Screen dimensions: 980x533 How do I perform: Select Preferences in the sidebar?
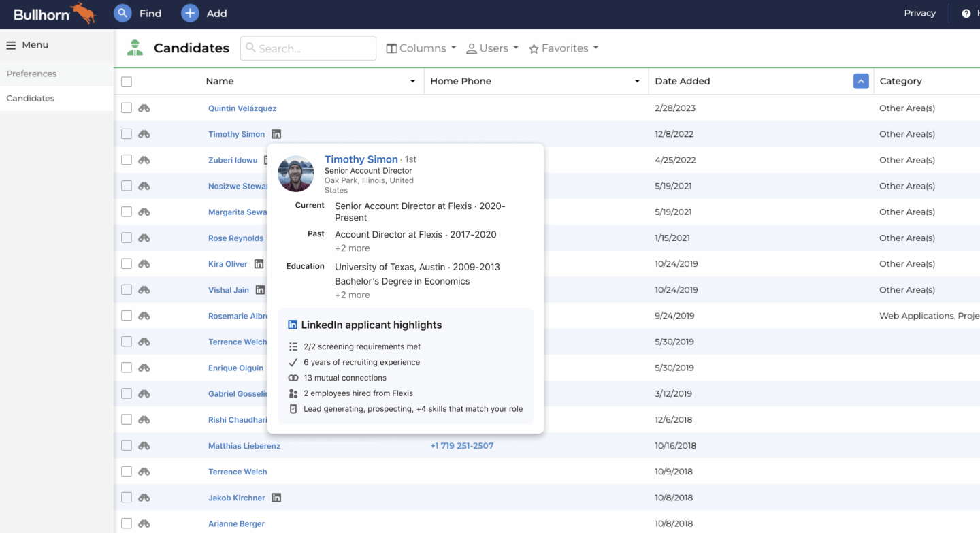click(x=56, y=74)
